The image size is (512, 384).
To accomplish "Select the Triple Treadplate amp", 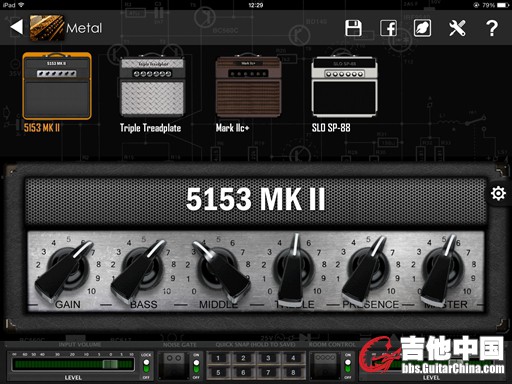I will click(152, 87).
